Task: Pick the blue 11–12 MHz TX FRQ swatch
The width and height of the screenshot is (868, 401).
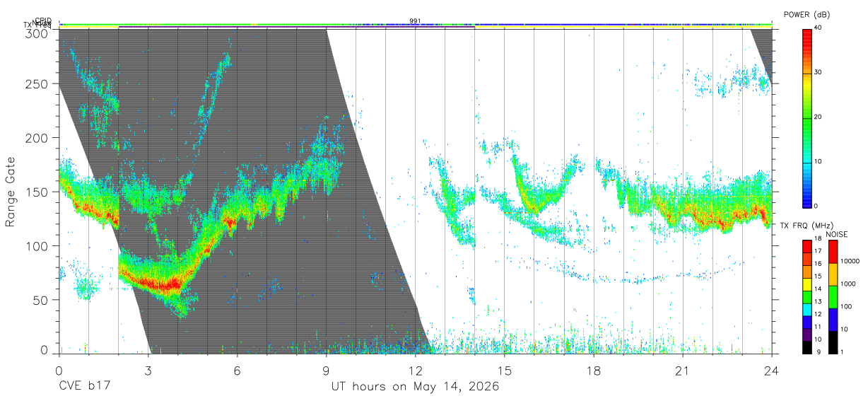Action: pos(807,322)
